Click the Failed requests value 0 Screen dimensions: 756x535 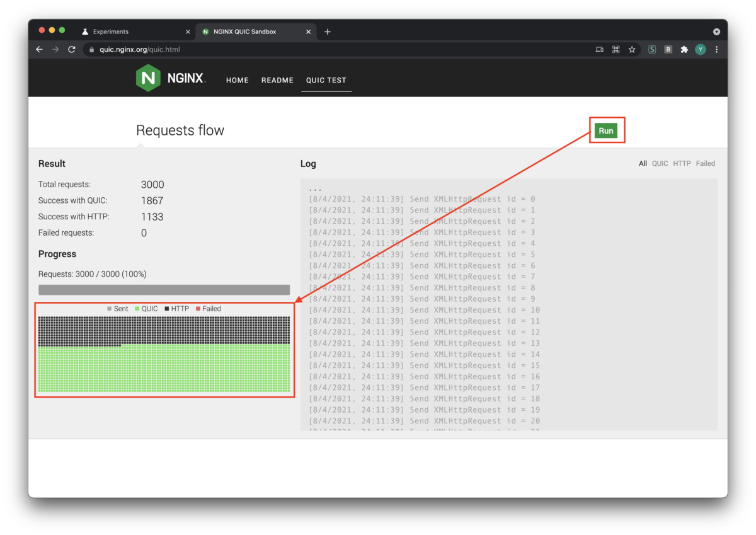point(144,233)
